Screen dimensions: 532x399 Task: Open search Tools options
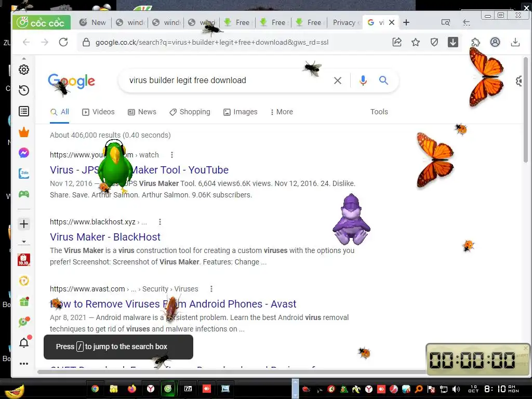pyautogui.click(x=379, y=112)
